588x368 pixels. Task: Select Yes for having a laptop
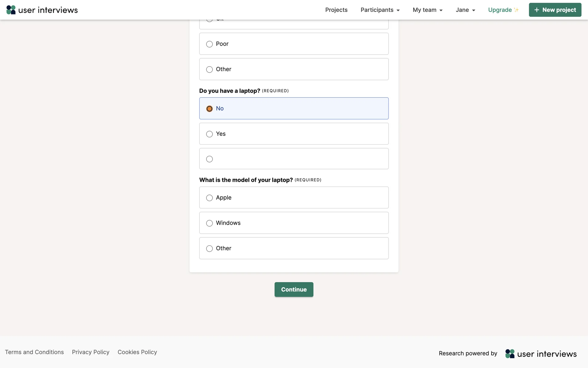pos(209,134)
